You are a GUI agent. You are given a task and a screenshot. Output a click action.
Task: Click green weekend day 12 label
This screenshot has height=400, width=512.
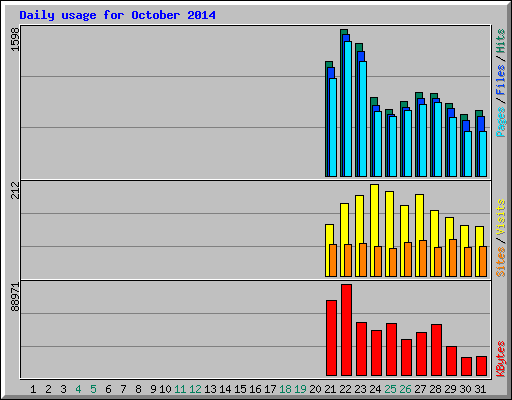coord(195,389)
